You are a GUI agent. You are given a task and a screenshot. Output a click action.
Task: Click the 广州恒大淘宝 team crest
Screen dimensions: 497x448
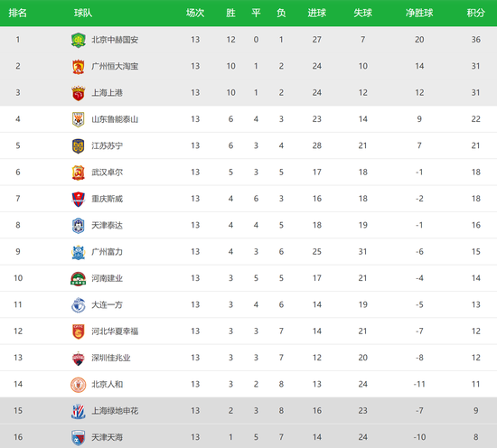pyautogui.click(x=78, y=67)
